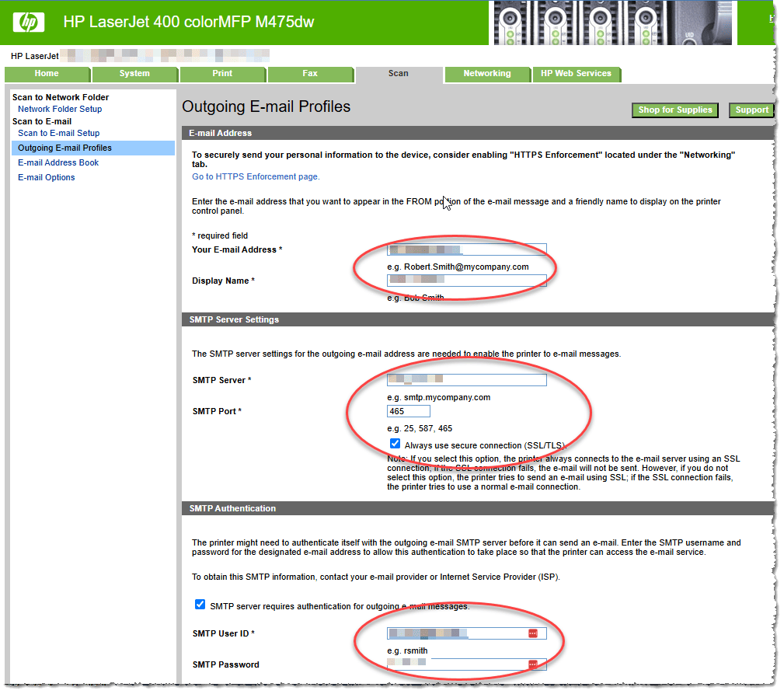Screen dimensions: 784x694
Task: Switch to the Home tab
Action: [x=47, y=74]
